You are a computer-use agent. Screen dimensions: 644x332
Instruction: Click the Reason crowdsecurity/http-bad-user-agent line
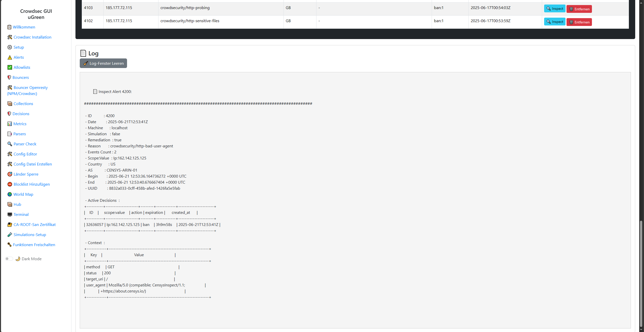(129, 146)
